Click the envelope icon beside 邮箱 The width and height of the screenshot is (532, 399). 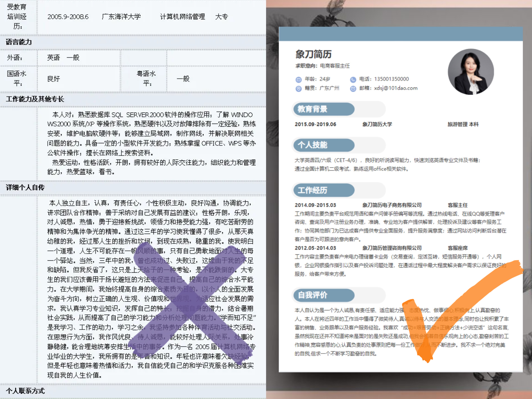tap(353, 89)
